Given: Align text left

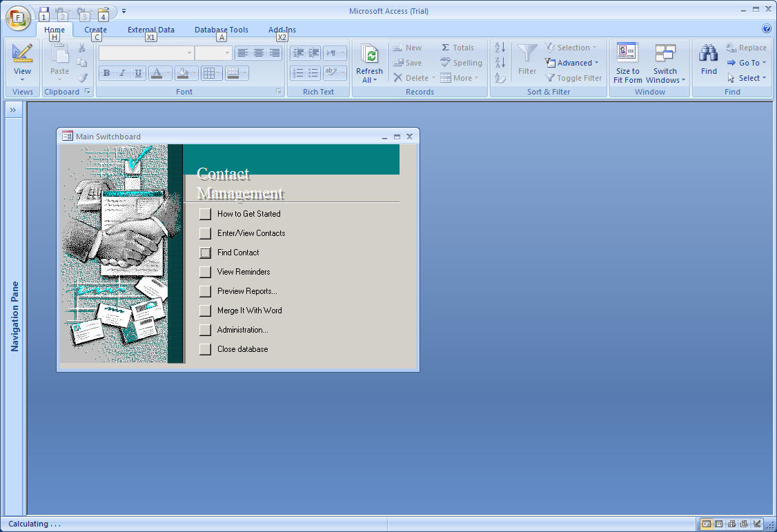Looking at the screenshot, I should click(242, 53).
